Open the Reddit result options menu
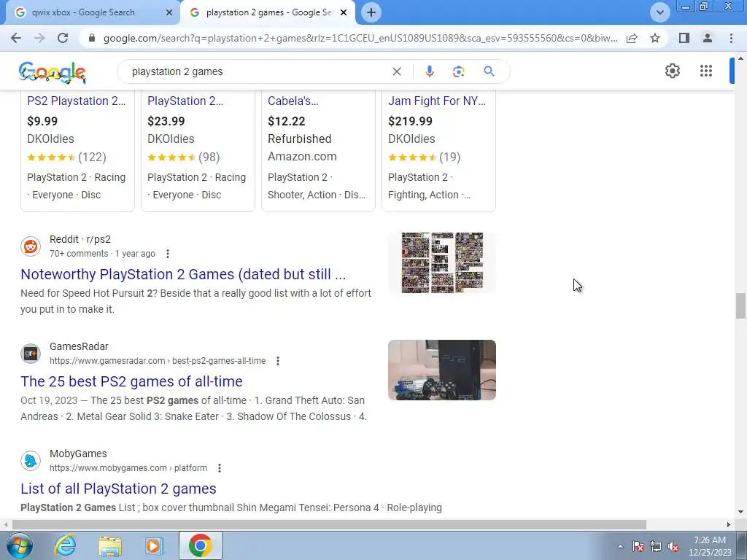The image size is (747, 560). (x=167, y=254)
